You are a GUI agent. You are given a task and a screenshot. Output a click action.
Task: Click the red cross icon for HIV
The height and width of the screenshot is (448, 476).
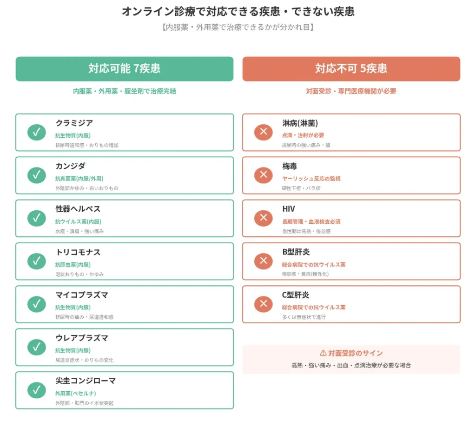(x=264, y=218)
